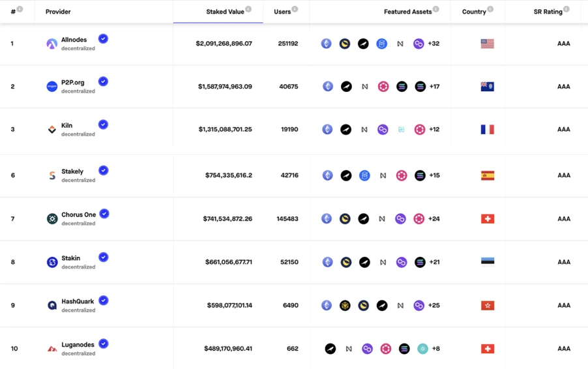The image size is (588, 369).
Task: Click the Switzerland flag in Chorus One row
Action: pos(487,218)
